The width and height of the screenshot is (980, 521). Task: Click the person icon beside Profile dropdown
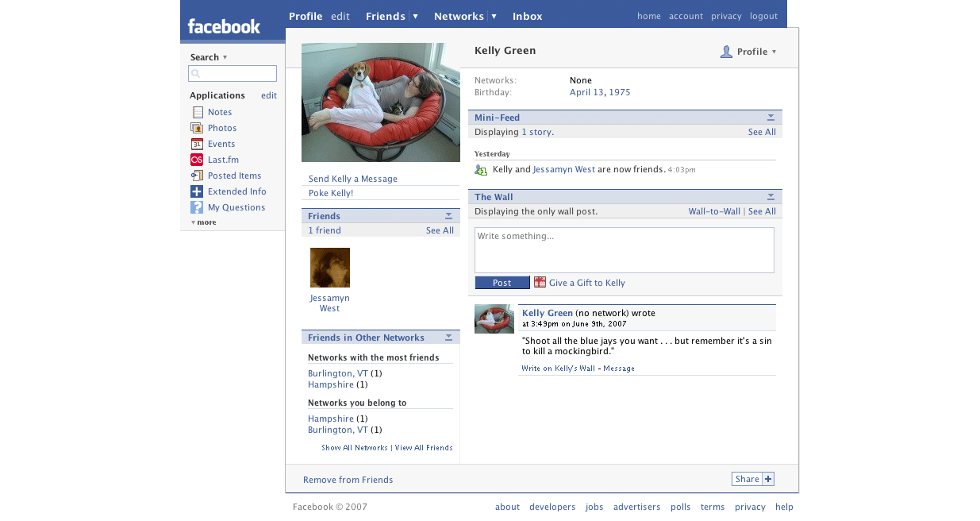[x=726, y=52]
